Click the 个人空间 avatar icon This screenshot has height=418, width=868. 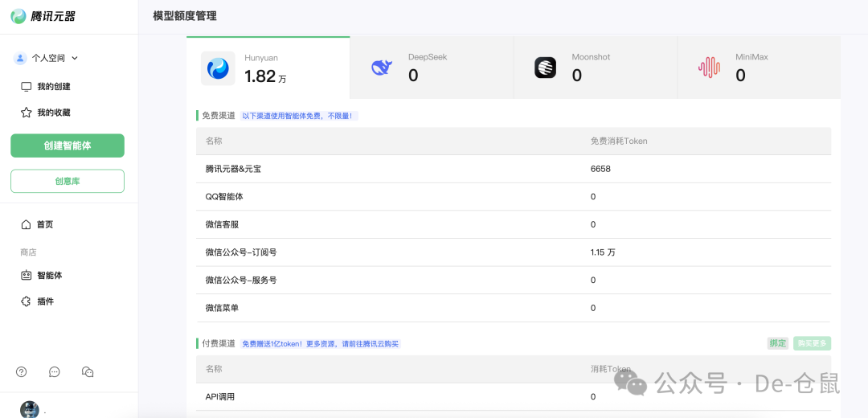20,58
